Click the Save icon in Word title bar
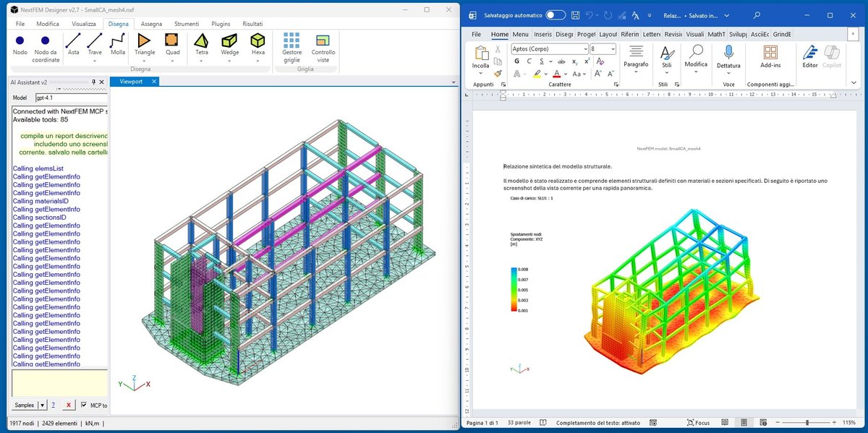 point(574,14)
